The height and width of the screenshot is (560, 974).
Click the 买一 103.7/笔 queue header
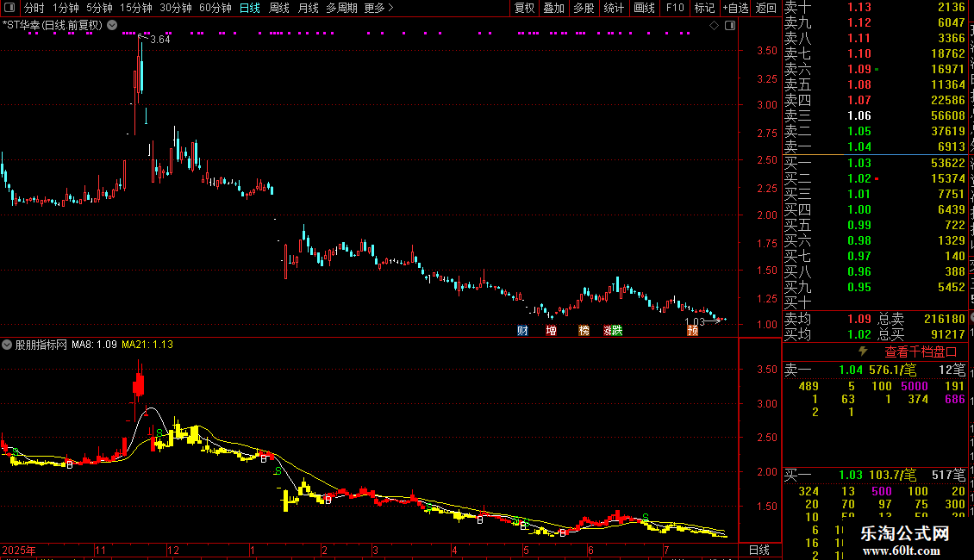tap(875, 475)
